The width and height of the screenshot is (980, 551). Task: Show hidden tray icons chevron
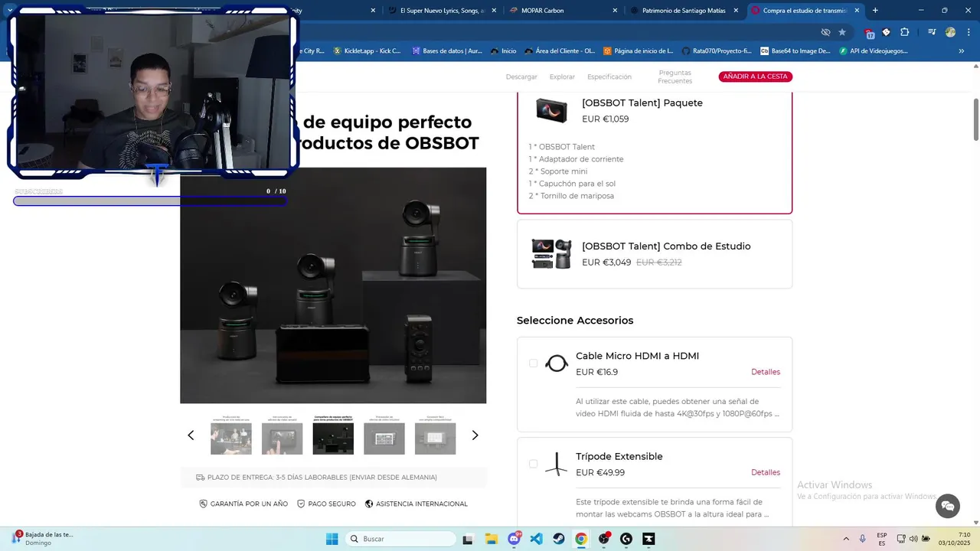click(x=846, y=539)
